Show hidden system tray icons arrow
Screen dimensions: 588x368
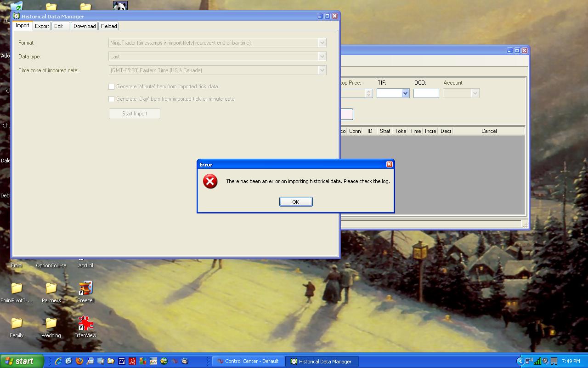(520, 361)
